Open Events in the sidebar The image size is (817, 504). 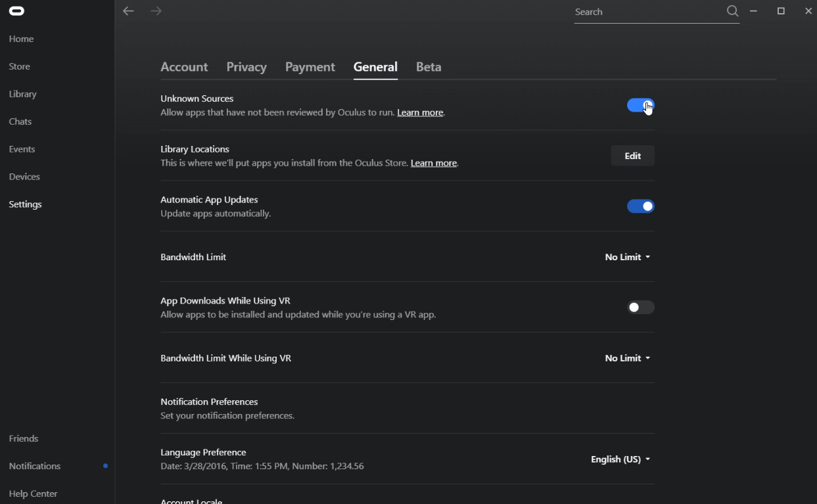click(x=22, y=149)
